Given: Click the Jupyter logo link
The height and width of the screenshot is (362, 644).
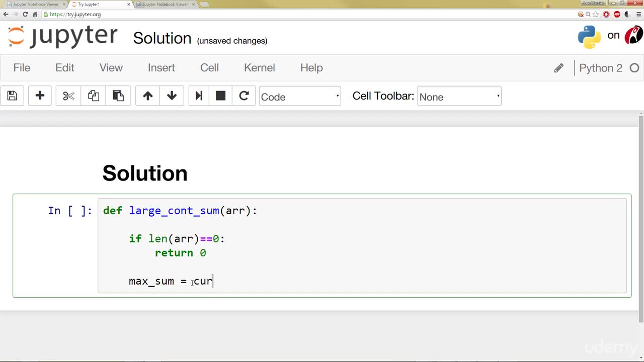Looking at the screenshot, I should (63, 37).
